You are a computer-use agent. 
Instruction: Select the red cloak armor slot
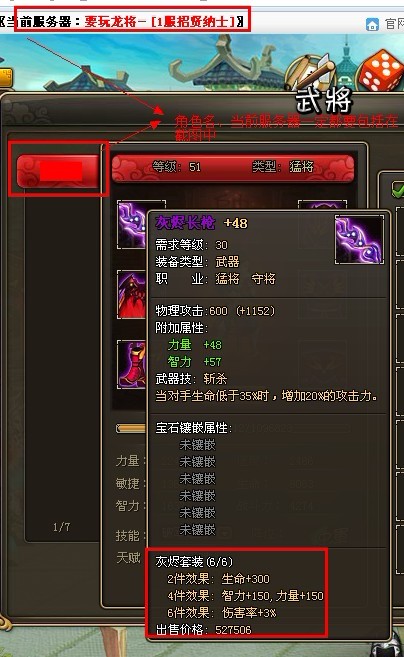(x=132, y=295)
